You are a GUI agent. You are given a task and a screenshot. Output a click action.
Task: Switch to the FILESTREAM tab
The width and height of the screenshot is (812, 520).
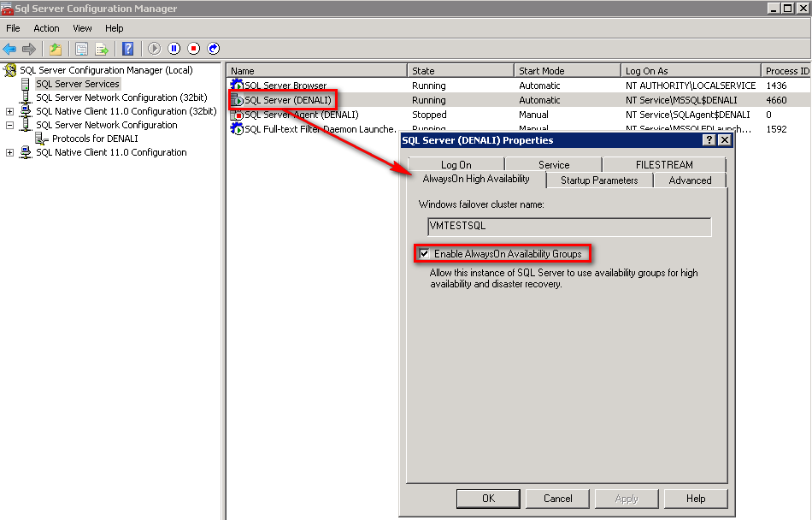[663, 165]
